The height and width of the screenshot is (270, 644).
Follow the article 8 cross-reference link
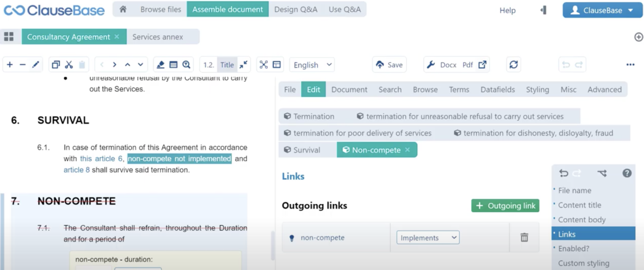tap(76, 170)
